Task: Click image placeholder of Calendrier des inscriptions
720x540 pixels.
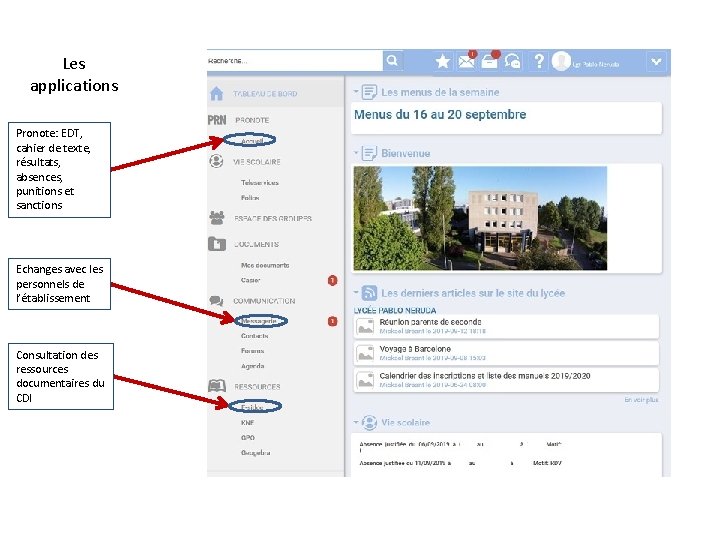Action: tap(366, 380)
